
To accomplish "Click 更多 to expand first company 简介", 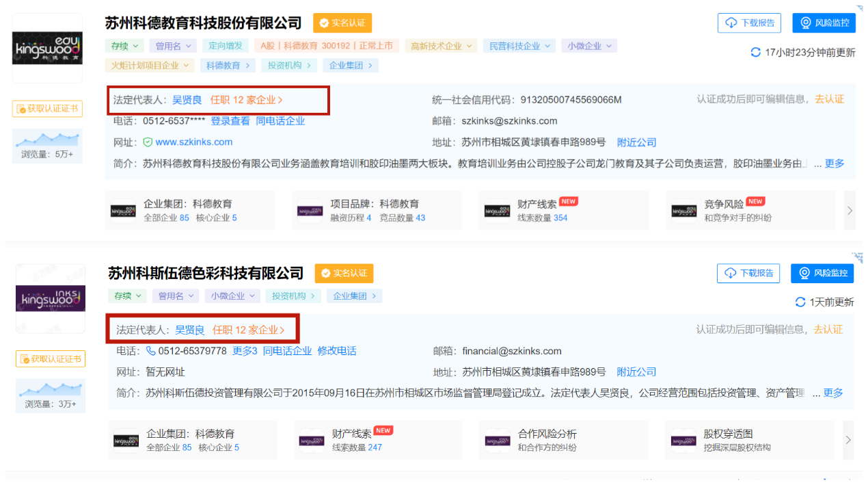I will (835, 163).
